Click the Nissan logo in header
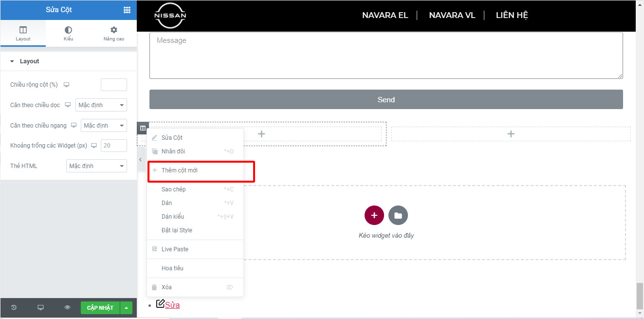This screenshot has height=319, width=644. tap(170, 16)
